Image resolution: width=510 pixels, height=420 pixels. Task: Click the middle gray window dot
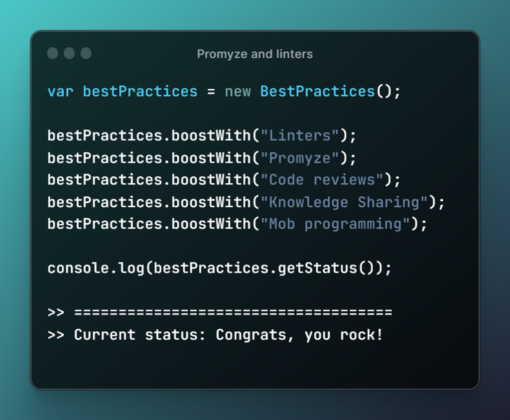(x=69, y=53)
